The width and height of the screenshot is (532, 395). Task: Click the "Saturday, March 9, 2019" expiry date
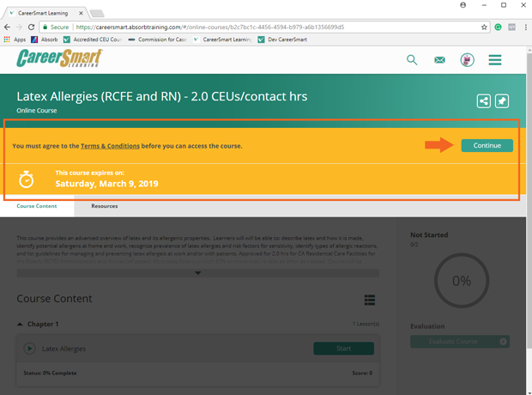(x=107, y=184)
